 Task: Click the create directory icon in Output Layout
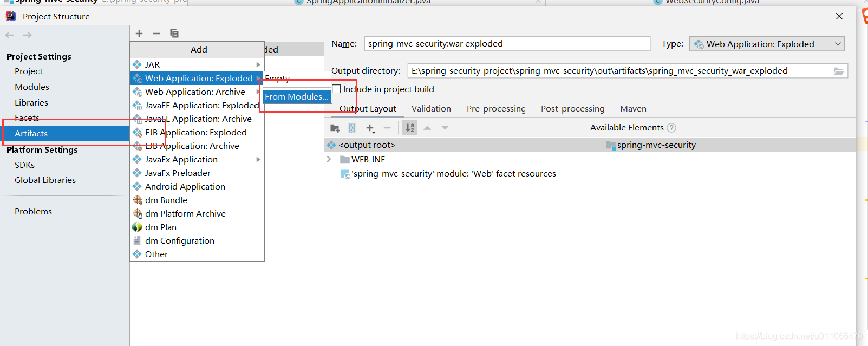coord(335,128)
